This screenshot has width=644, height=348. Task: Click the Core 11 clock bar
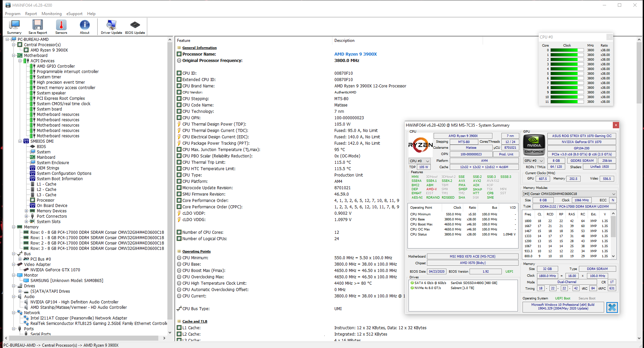567,102
